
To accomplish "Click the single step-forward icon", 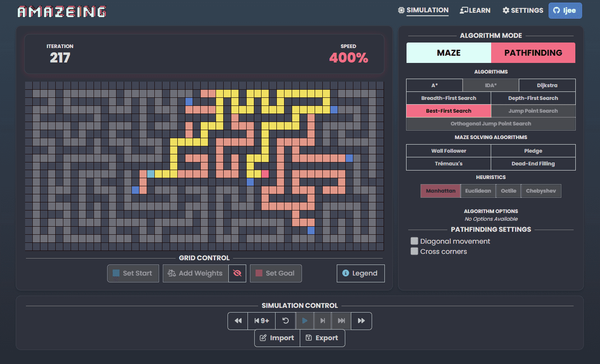I will pos(323,321).
